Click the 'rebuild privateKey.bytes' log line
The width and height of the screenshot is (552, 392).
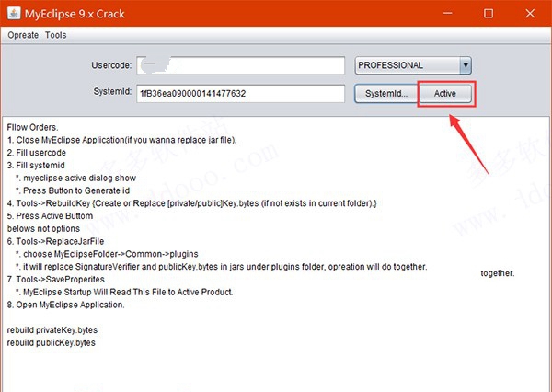[52, 330]
